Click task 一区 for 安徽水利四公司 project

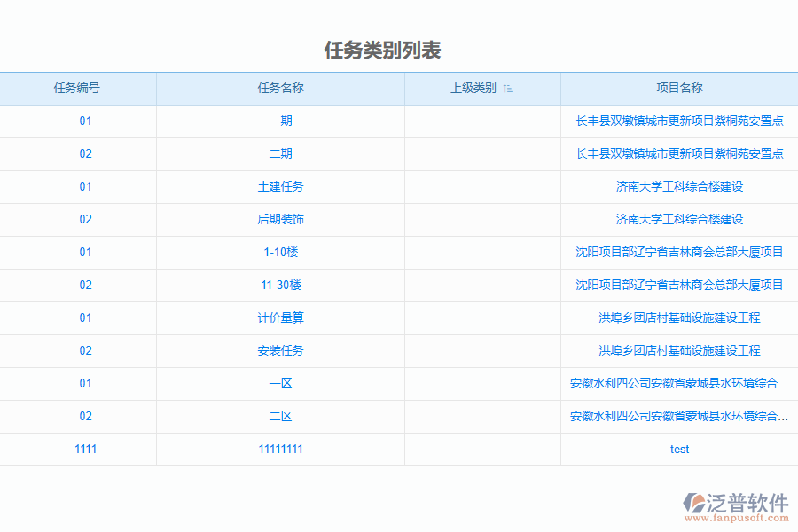click(281, 383)
